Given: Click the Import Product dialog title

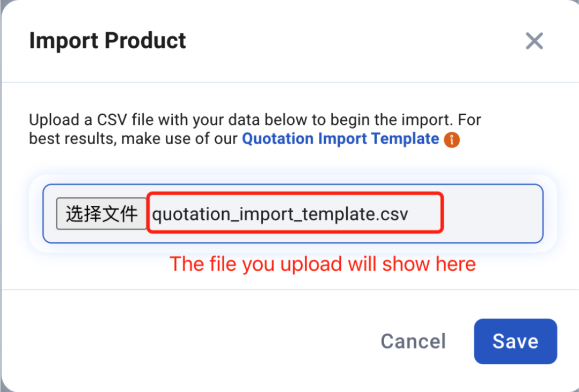Looking at the screenshot, I should (x=107, y=41).
